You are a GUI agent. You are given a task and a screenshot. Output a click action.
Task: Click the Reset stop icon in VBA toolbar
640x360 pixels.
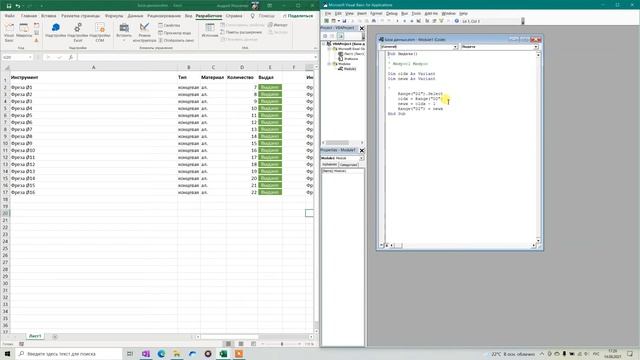411,21
